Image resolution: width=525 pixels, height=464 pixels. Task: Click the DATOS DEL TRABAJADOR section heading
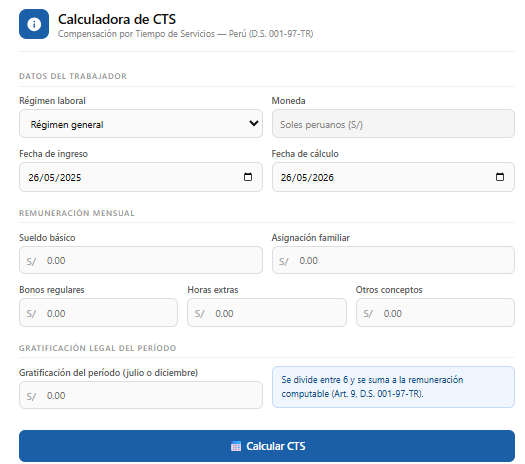tap(73, 76)
